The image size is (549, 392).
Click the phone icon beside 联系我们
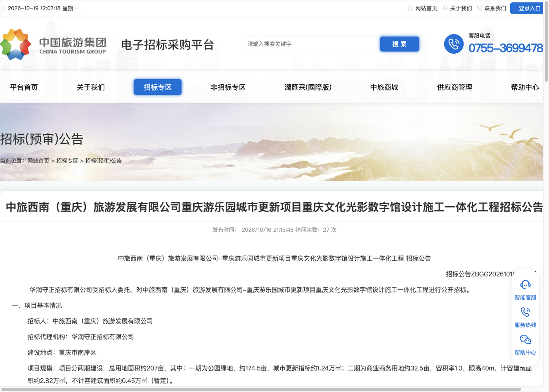pos(480,8)
